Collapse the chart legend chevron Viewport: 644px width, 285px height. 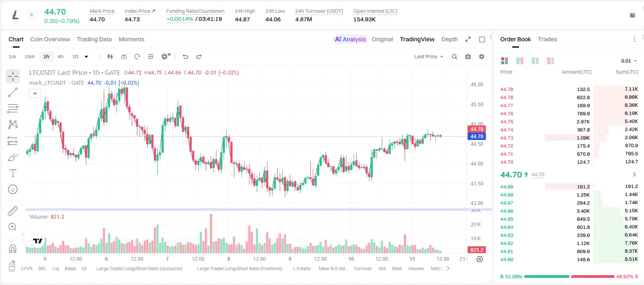pos(35,93)
